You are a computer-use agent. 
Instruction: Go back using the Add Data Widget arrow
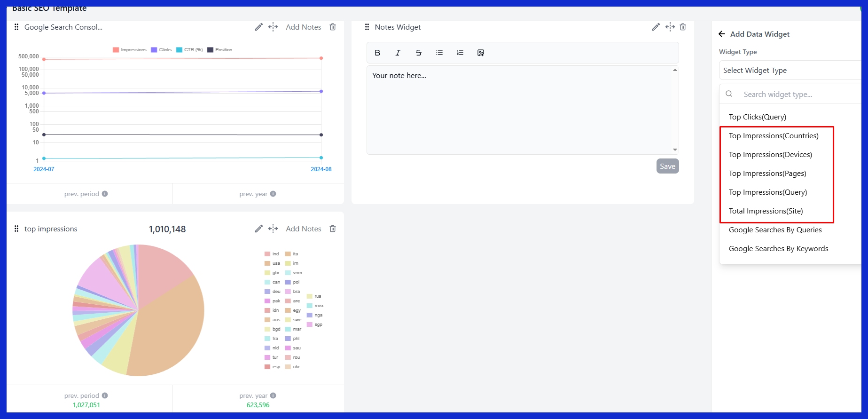click(722, 34)
